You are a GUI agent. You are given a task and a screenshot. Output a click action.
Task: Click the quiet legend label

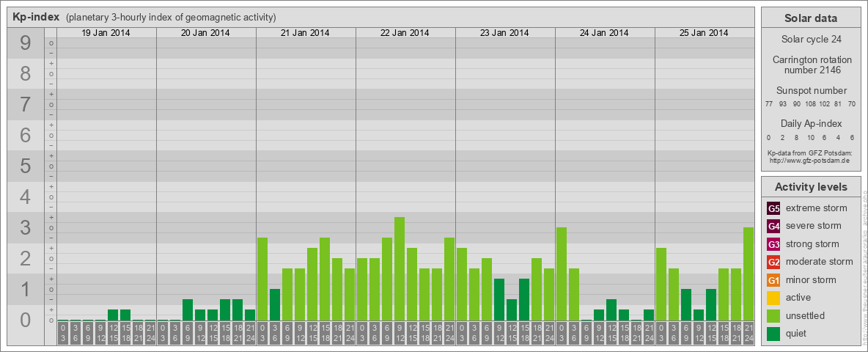796,334
